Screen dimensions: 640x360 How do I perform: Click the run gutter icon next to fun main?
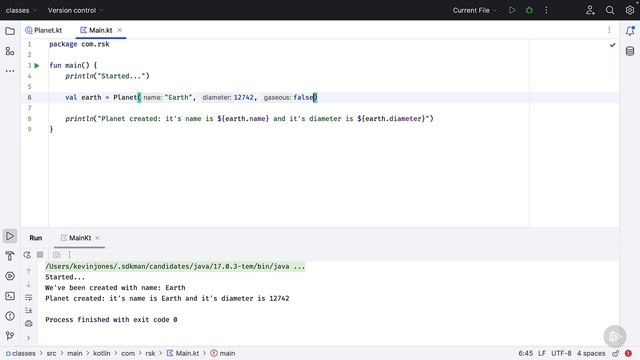(37, 65)
